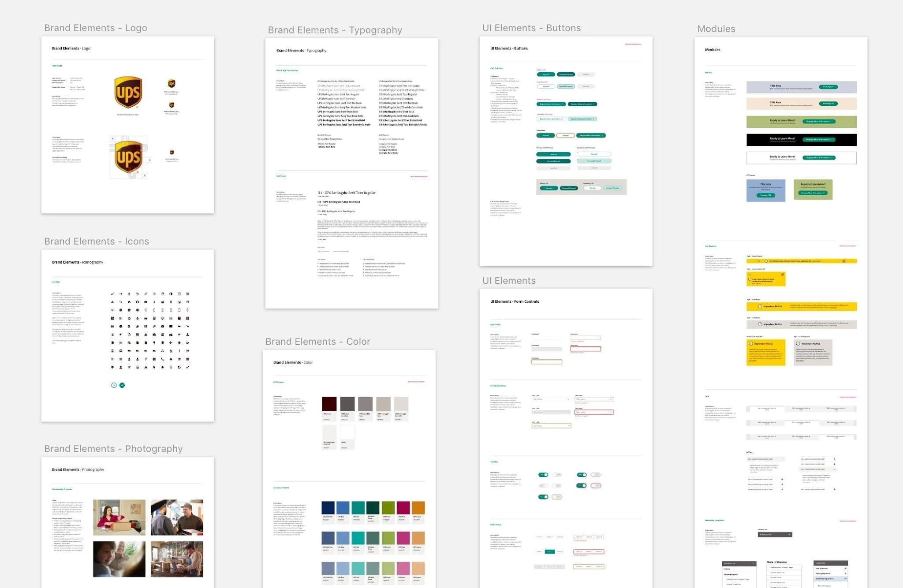Expand the plus icon on the first right accordion tab

pyautogui.click(x=834, y=459)
